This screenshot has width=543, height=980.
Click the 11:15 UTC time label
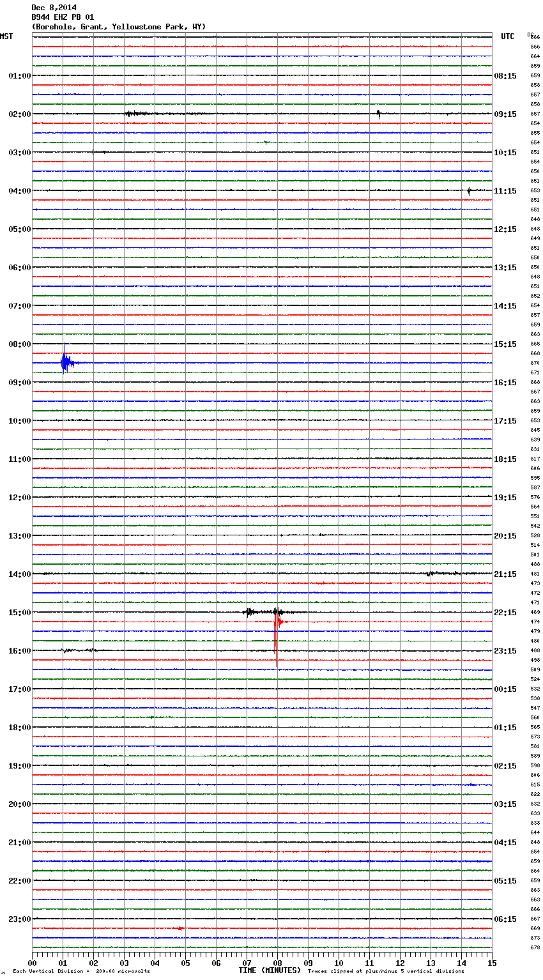point(505,191)
